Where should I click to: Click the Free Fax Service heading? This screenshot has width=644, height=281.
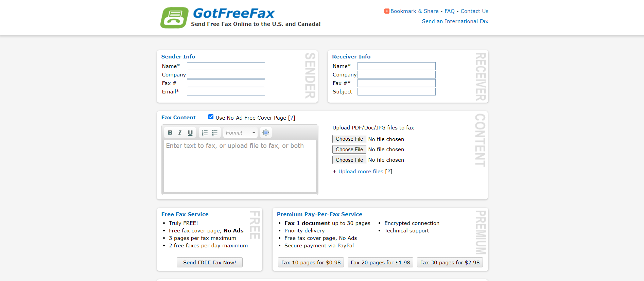(x=185, y=214)
